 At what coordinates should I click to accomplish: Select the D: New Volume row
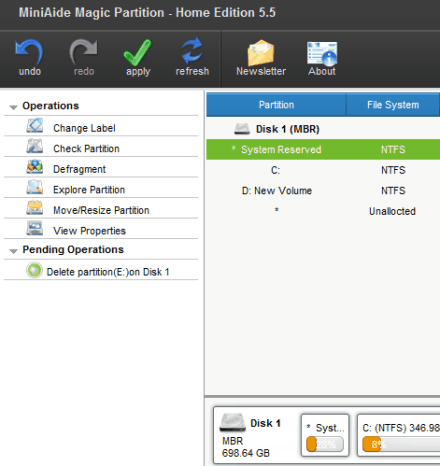[323, 190]
